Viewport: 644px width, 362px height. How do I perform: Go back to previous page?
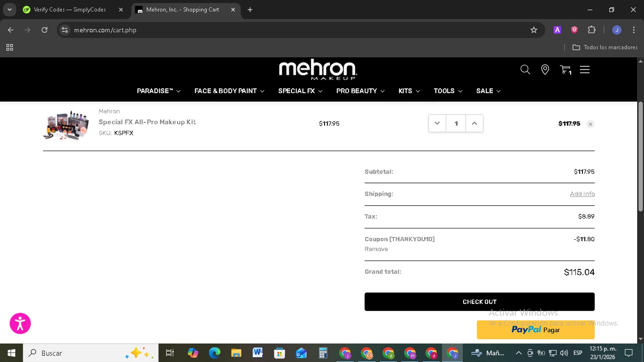[x=11, y=30]
